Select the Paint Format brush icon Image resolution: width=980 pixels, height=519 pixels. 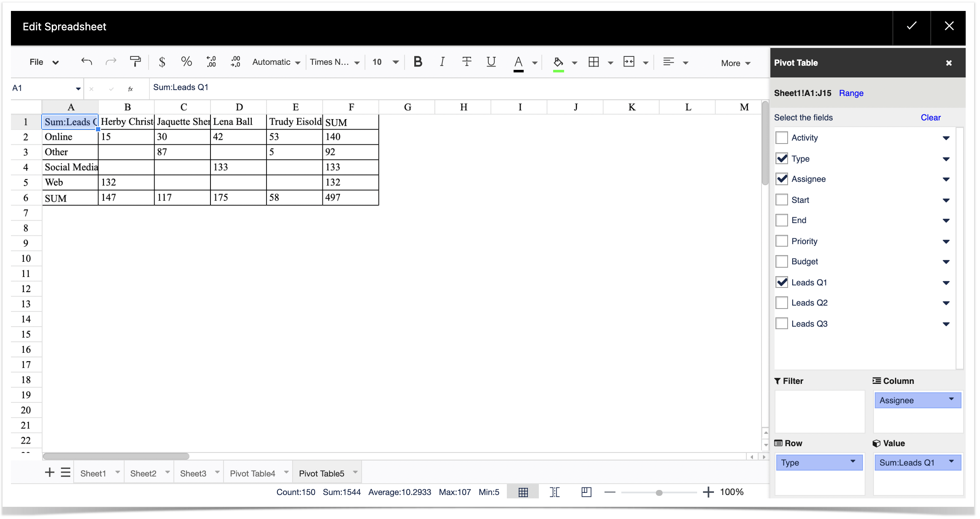point(135,62)
